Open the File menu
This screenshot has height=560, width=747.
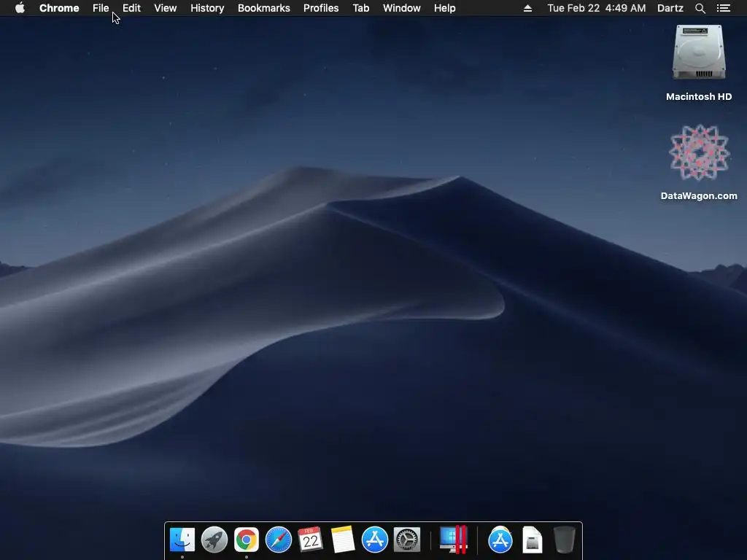click(101, 8)
